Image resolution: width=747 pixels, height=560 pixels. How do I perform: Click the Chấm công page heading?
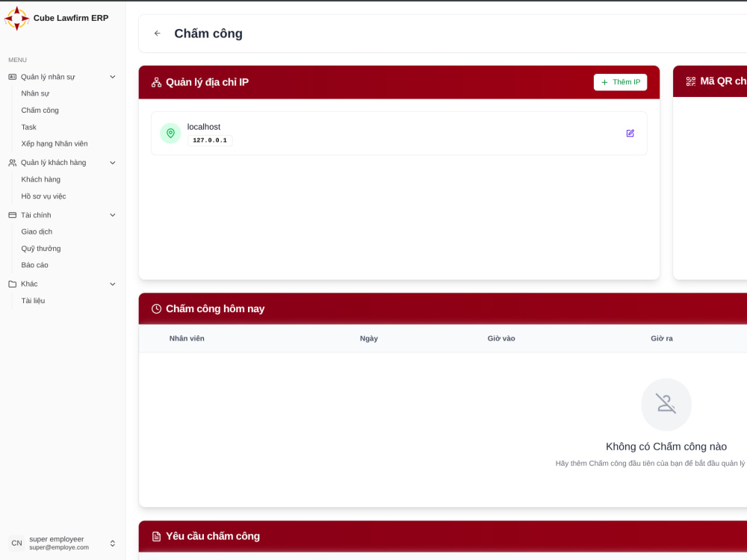click(208, 34)
